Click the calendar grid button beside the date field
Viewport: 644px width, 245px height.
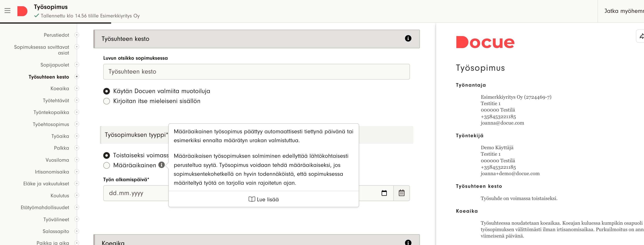click(401, 193)
